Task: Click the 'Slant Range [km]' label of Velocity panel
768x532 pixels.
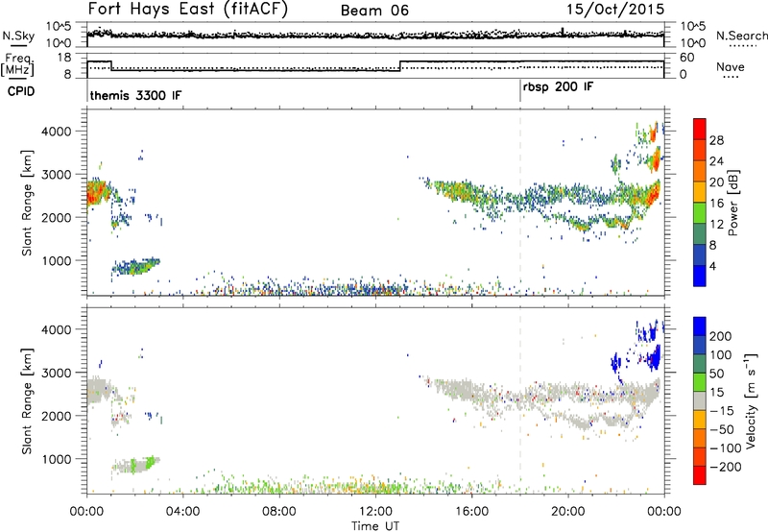Action: click(27, 400)
